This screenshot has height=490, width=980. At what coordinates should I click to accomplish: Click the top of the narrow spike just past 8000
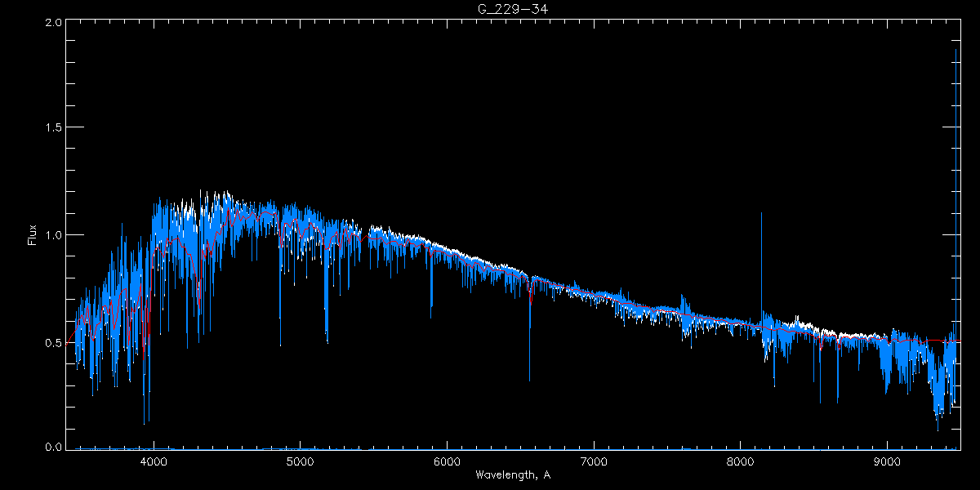point(761,214)
